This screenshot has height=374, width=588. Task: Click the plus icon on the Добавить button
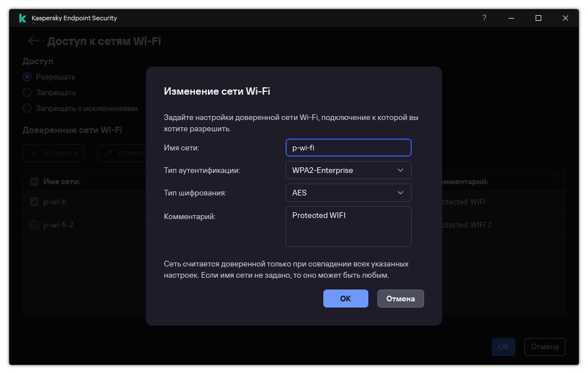click(x=35, y=153)
